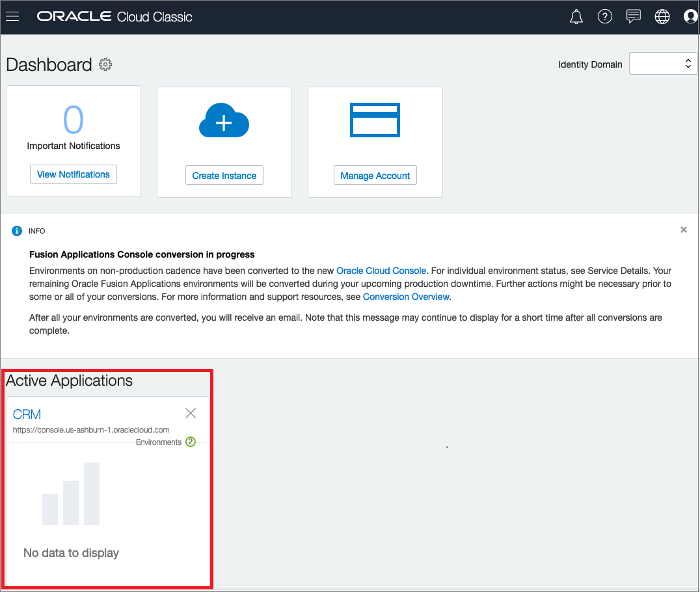This screenshot has height=592, width=700.
Task: Click the info icon next to INFO
Action: tap(16, 230)
